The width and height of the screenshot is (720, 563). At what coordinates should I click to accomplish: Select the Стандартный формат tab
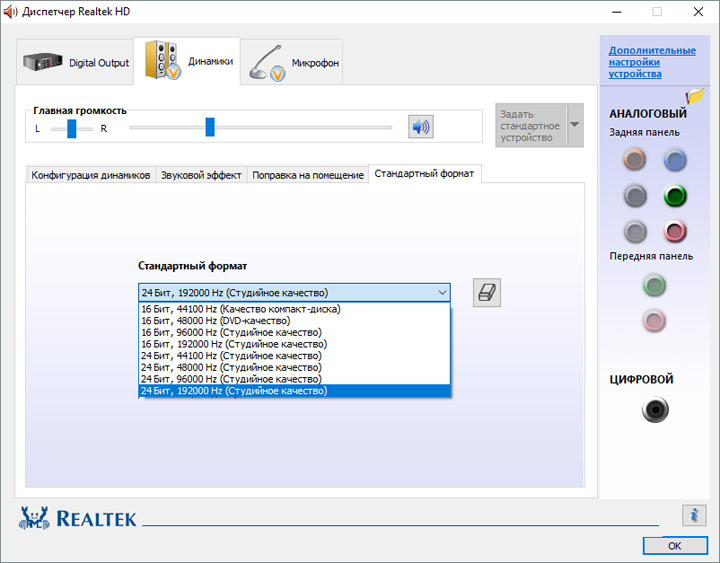pyautogui.click(x=424, y=174)
